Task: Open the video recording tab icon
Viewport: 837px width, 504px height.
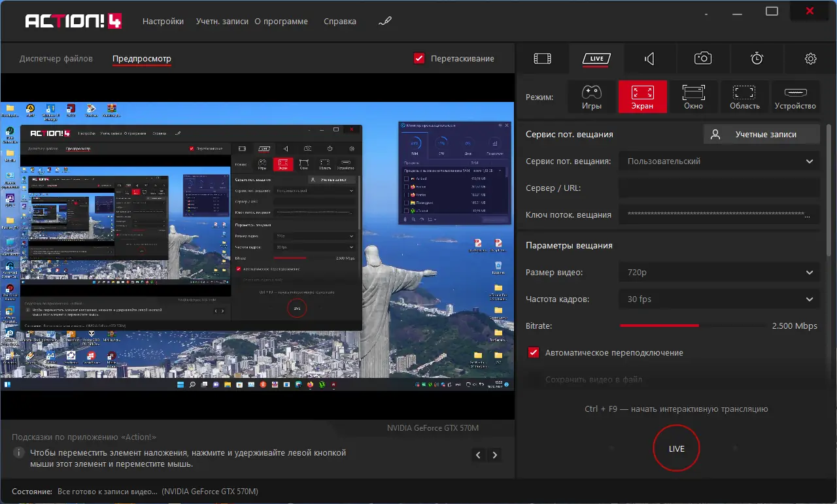Action: click(x=542, y=59)
